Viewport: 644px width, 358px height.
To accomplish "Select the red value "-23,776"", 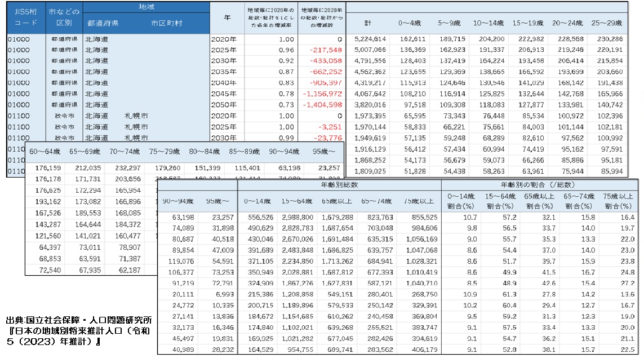I will (328, 138).
